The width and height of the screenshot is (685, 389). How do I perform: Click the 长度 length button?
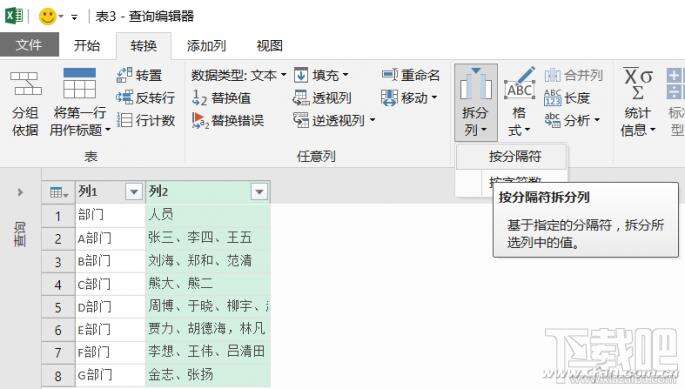click(567, 97)
